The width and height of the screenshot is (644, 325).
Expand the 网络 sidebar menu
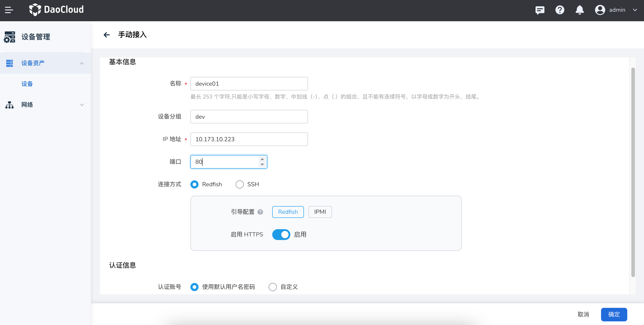coord(82,105)
